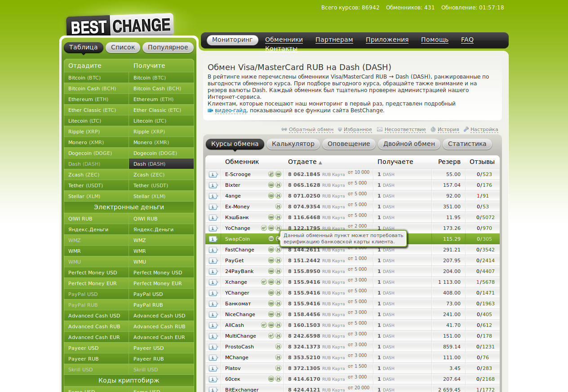Open Контакты navigation item

[x=281, y=49]
